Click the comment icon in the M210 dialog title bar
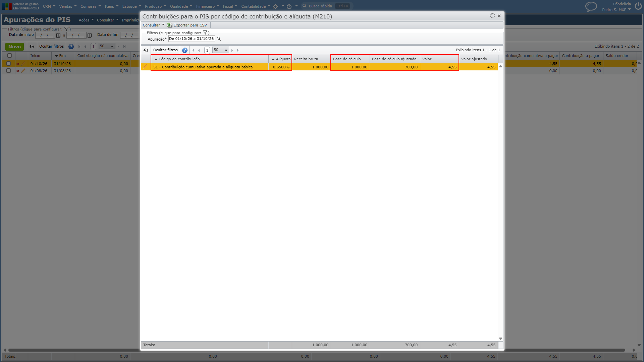 (x=492, y=16)
